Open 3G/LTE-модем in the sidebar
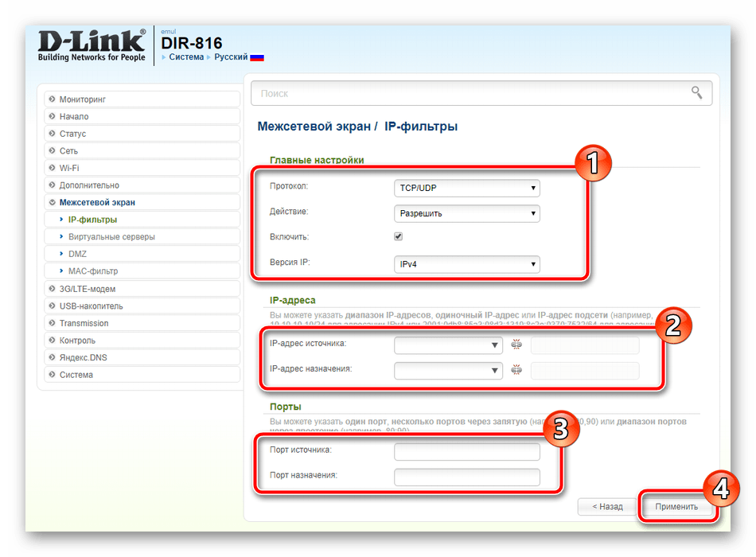The height and width of the screenshot is (557, 756). [x=142, y=289]
